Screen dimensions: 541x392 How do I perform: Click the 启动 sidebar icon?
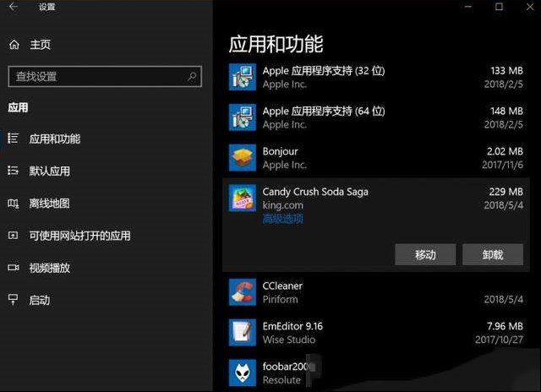pyautogui.click(x=14, y=300)
